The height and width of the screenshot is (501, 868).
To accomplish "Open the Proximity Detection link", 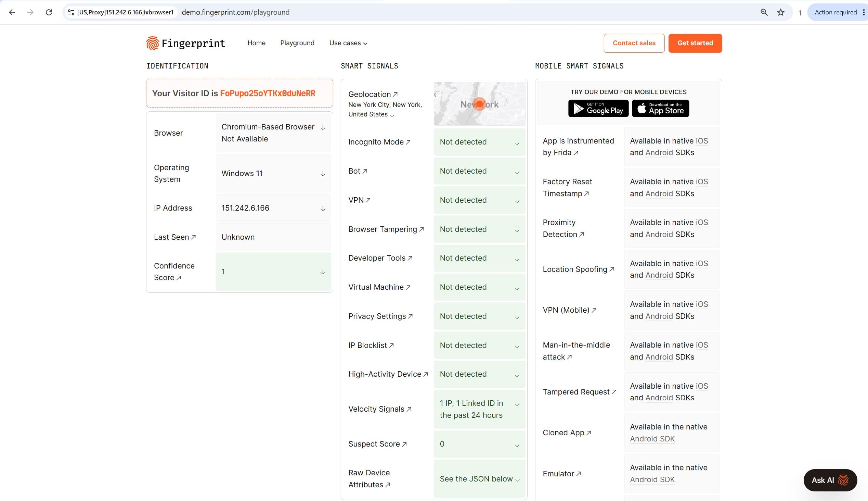I will (x=563, y=228).
